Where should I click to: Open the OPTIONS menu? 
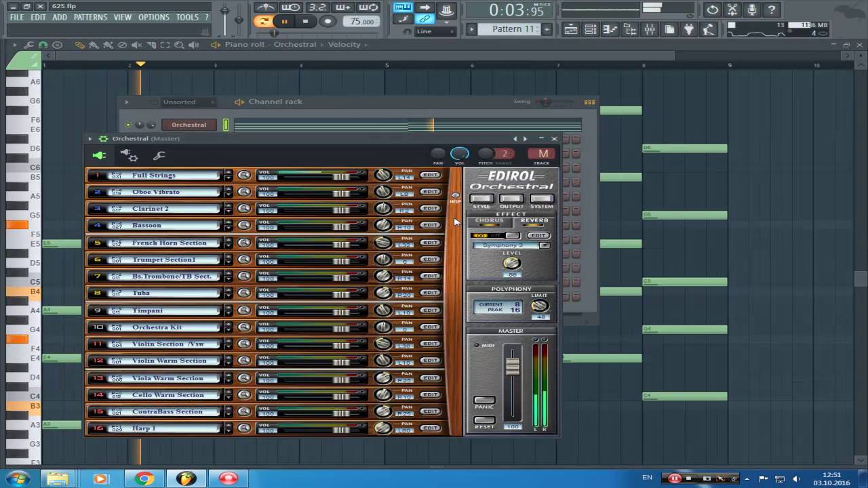(x=154, y=18)
